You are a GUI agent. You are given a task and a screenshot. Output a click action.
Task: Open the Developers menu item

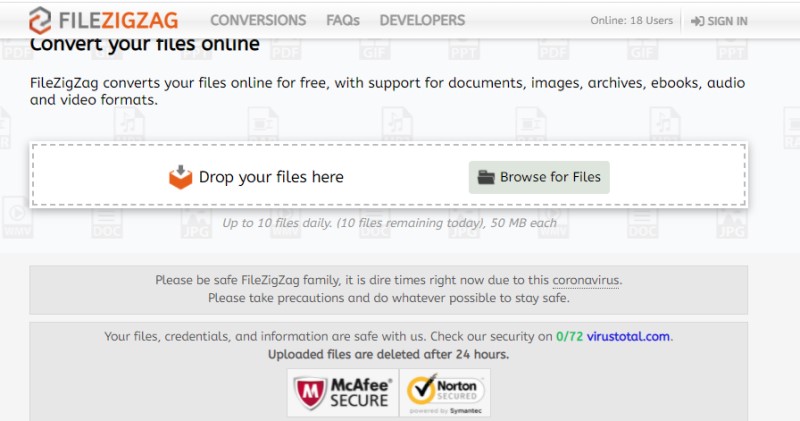[x=422, y=20]
